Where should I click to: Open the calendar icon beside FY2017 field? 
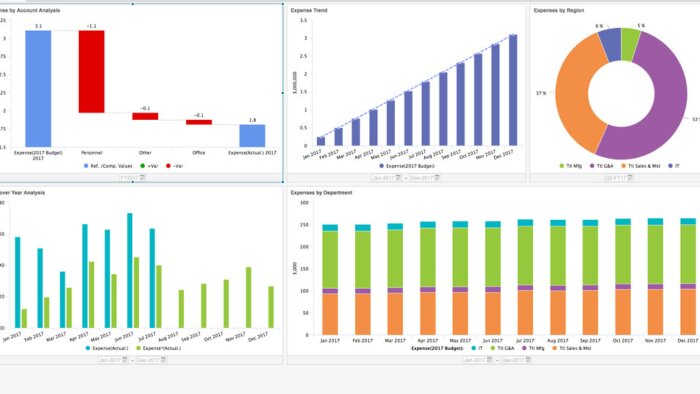(142, 178)
